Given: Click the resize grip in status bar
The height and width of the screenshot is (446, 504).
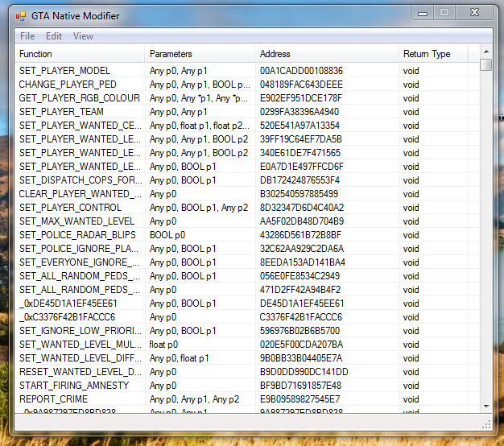Looking at the screenshot, I should pyautogui.click(x=486, y=425).
